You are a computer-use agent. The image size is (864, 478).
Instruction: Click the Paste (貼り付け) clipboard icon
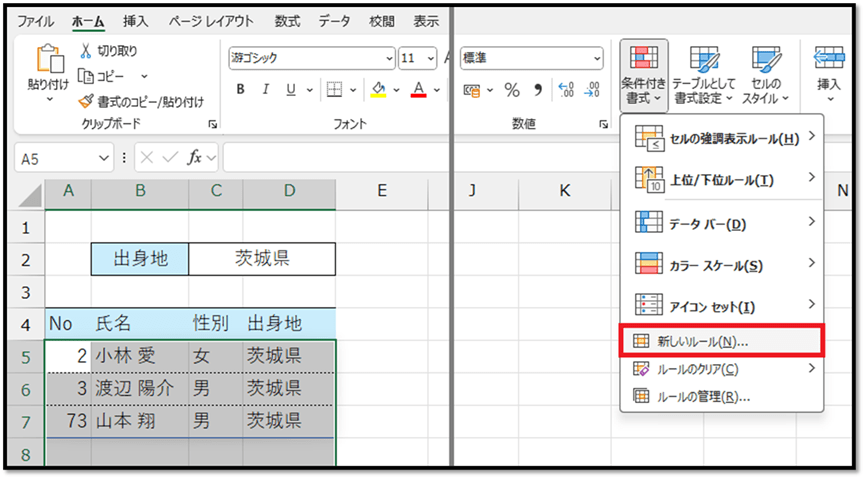pyautogui.click(x=47, y=63)
